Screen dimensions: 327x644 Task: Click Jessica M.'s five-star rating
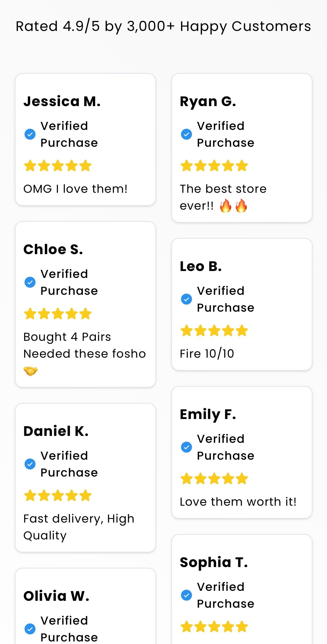pyautogui.click(x=58, y=166)
